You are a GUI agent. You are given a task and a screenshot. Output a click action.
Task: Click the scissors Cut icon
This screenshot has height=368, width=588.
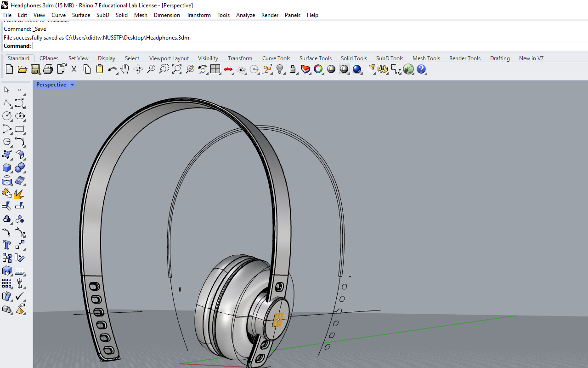point(74,69)
